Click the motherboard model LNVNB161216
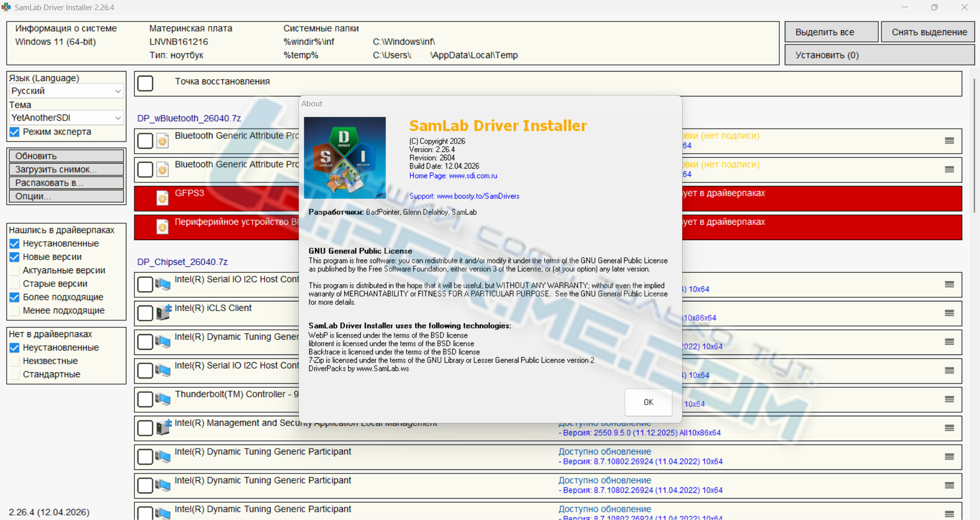Image resolution: width=980 pixels, height=520 pixels. tap(179, 42)
